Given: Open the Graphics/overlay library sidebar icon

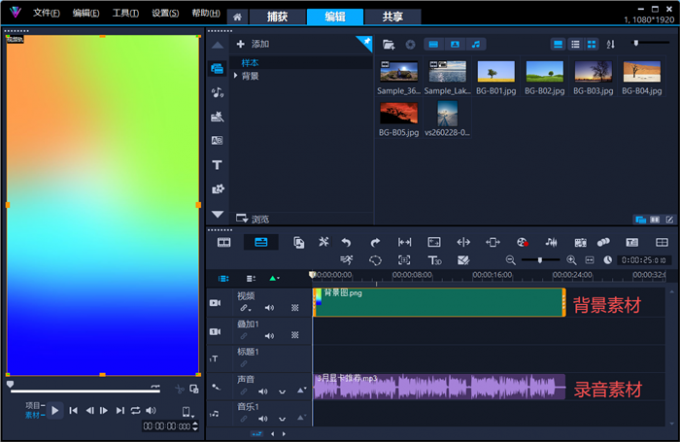Looking at the screenshot, I should pyautogui.click(x=217, y=189).
